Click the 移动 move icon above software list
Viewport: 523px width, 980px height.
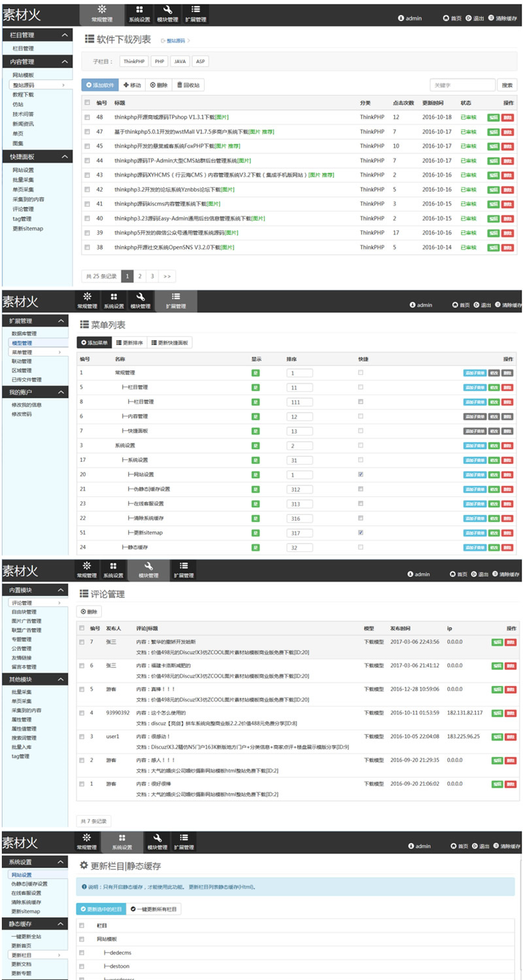pos(131,85)
